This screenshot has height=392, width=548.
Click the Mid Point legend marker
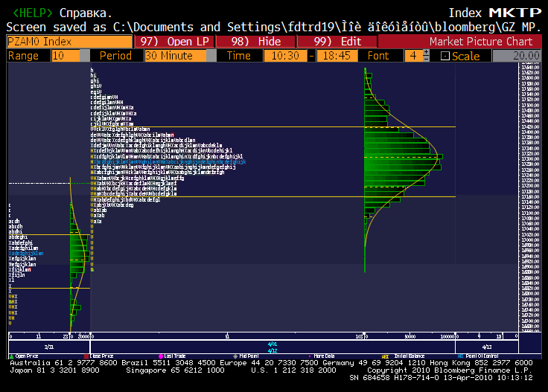[x=234, y=356]
